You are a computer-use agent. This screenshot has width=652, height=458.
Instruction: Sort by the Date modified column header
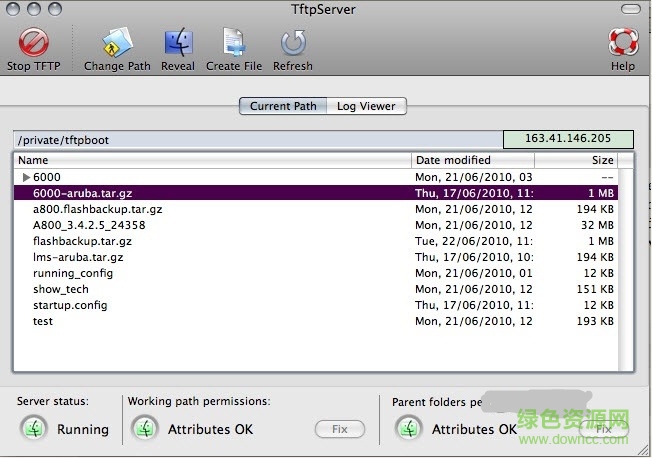(x=472, y=160)
